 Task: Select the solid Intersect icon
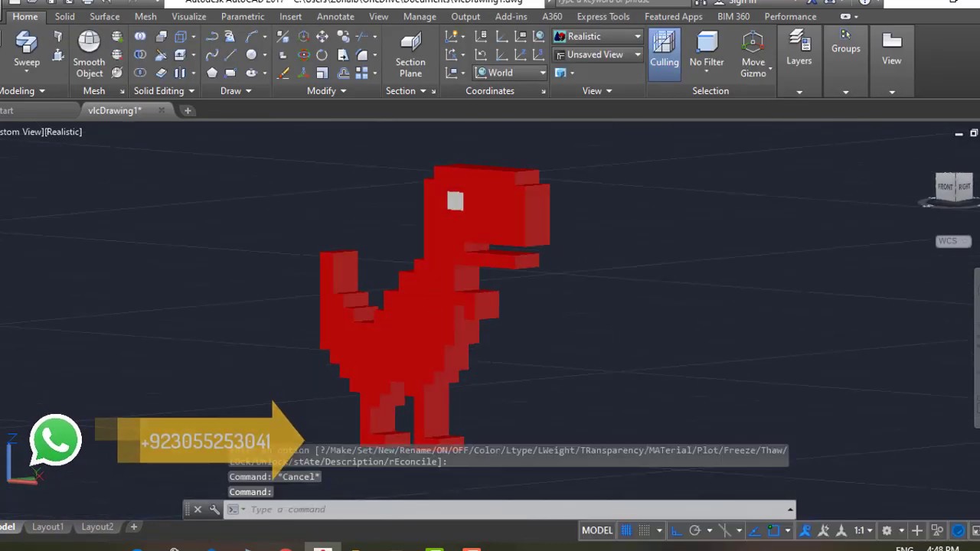point(140,73)
